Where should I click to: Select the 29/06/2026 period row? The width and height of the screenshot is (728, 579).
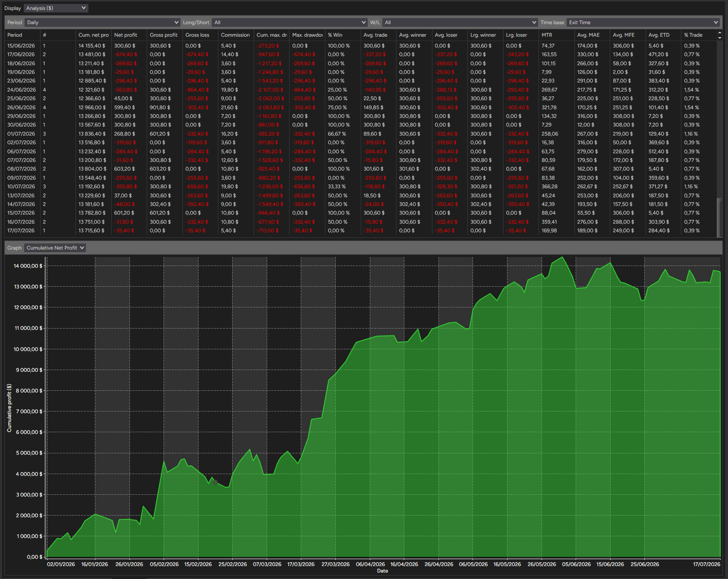pos(361,116)
